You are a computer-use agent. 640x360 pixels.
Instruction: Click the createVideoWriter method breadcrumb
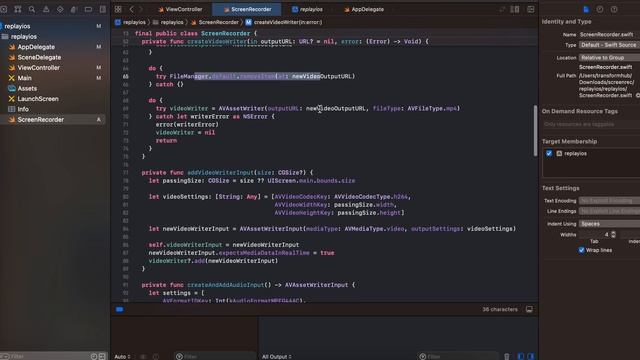click(284, 22)
